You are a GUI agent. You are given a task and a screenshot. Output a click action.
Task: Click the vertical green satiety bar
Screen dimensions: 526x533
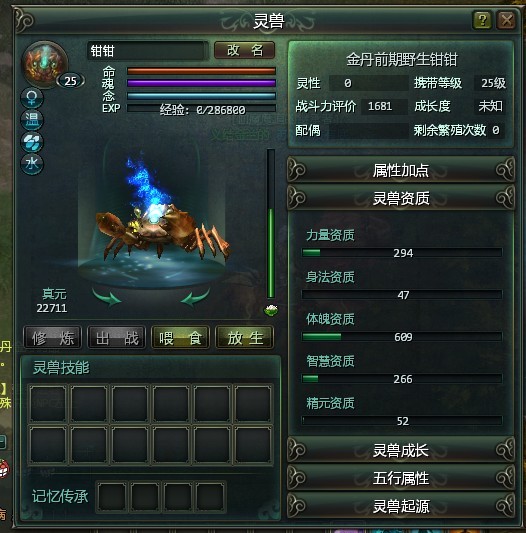click(271, 224)
